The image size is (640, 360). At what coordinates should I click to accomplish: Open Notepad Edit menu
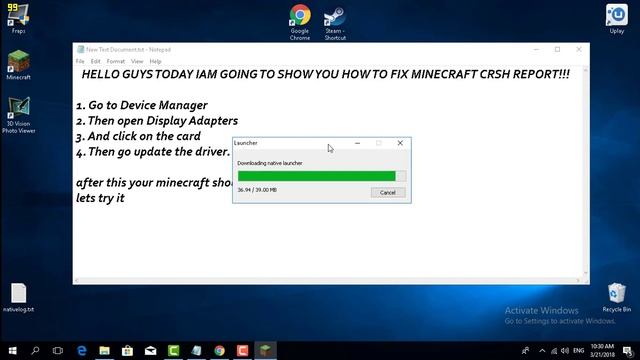(96, 61)
